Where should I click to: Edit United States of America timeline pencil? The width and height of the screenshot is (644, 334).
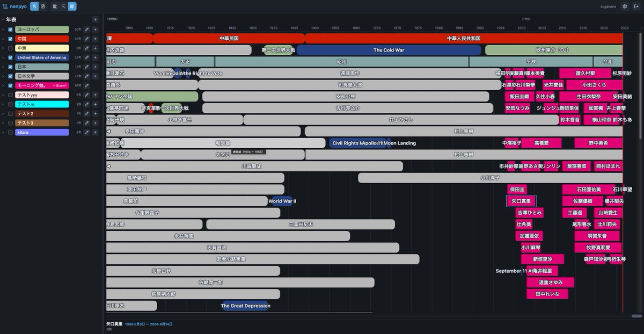[87, 57]
